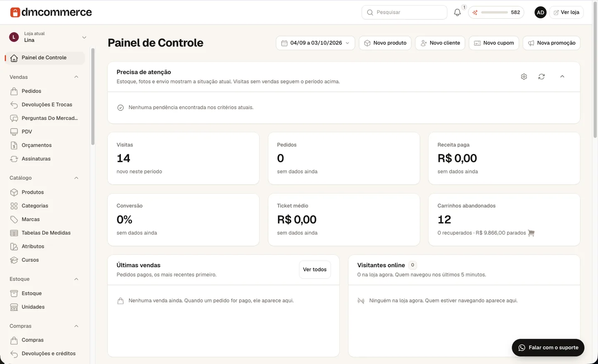Click the AI credits sparkle icon
The width and height of the screenshot is (598, 364).
click(x=475, y=12)
